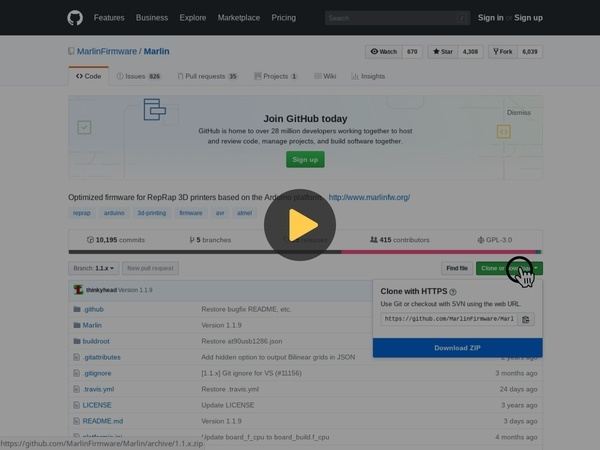Switch to the Issues tab

coord(139,76)
